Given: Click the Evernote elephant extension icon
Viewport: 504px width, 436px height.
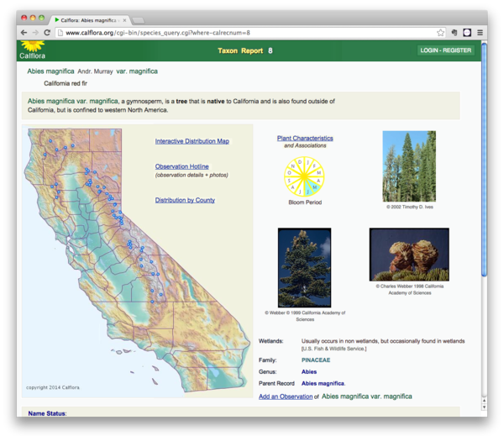Looking at the screenshot, I should [x=454, y=33].
